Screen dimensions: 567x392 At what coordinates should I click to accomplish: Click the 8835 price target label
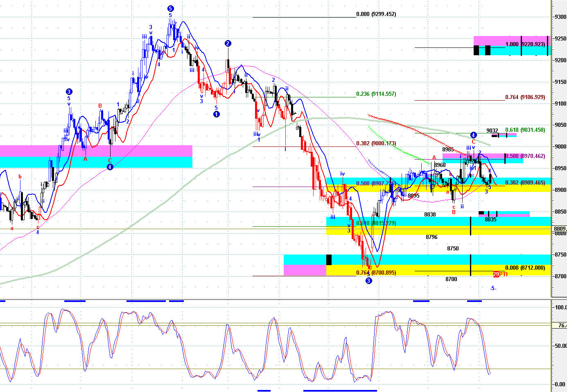point(490,220)
